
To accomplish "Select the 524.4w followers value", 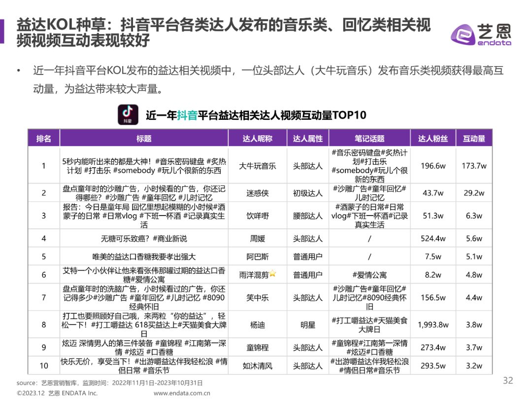I will [433, 238].
